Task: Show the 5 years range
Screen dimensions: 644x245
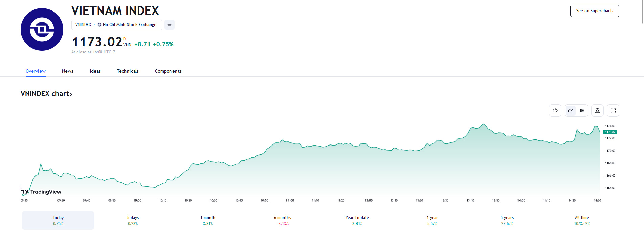Action: tap(507, 220)
